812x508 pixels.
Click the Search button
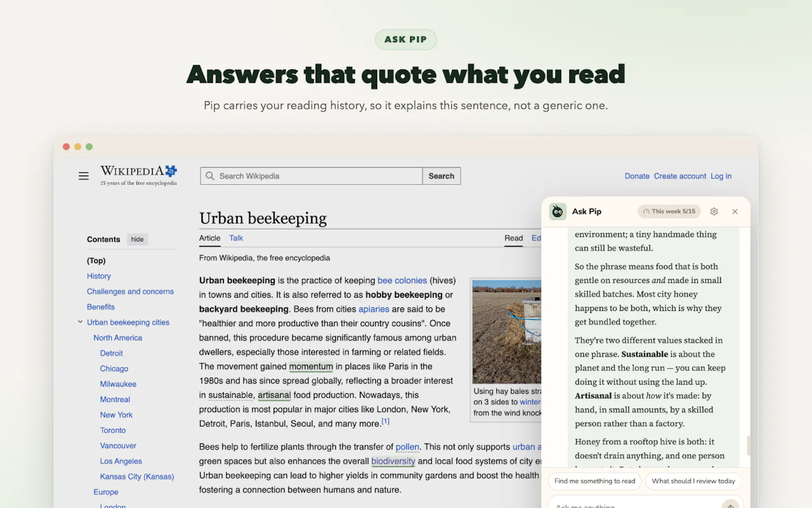[x=442, y=176]
